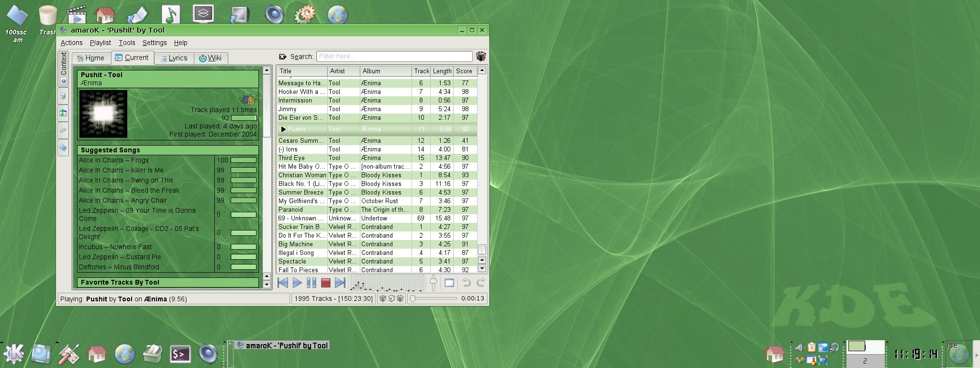Expand the Favorite Tracks By Tool header
This screenshot has height=368, width=980.
click(168, 282)
